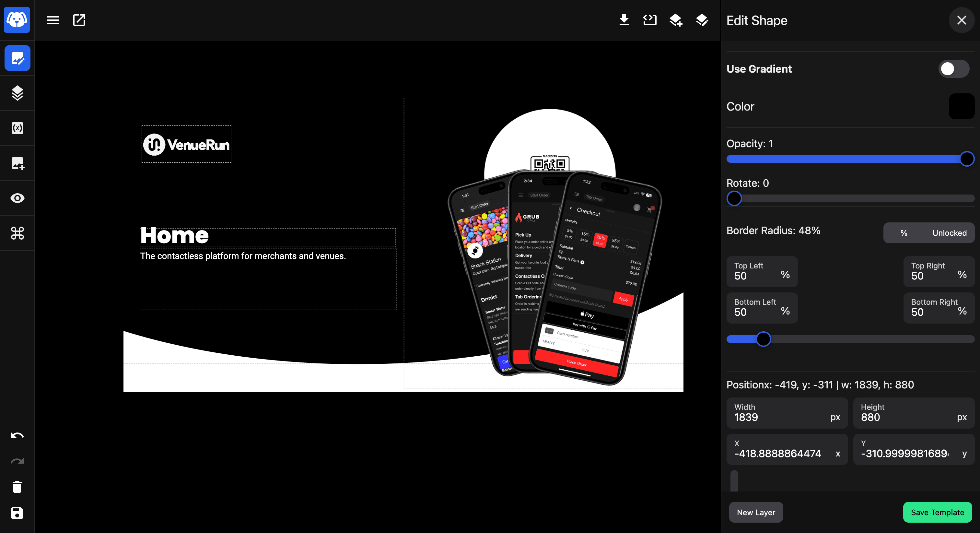Click the redo arrow icon

(x=17, y=461)
